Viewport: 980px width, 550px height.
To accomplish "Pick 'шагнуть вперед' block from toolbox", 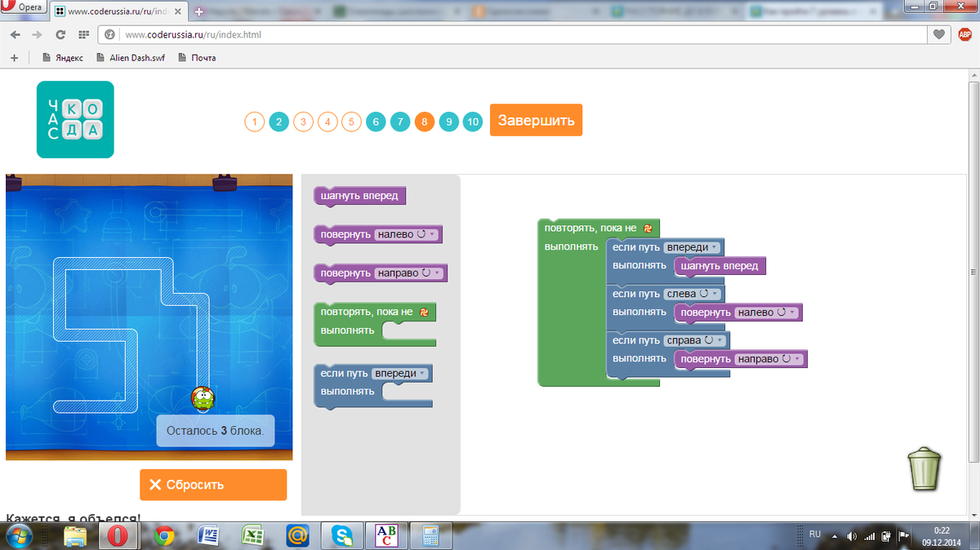I will [360, 196].
